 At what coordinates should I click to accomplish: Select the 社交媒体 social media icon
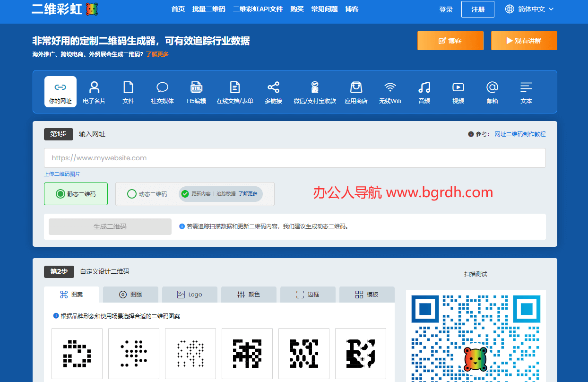click(x=162, y=92)
